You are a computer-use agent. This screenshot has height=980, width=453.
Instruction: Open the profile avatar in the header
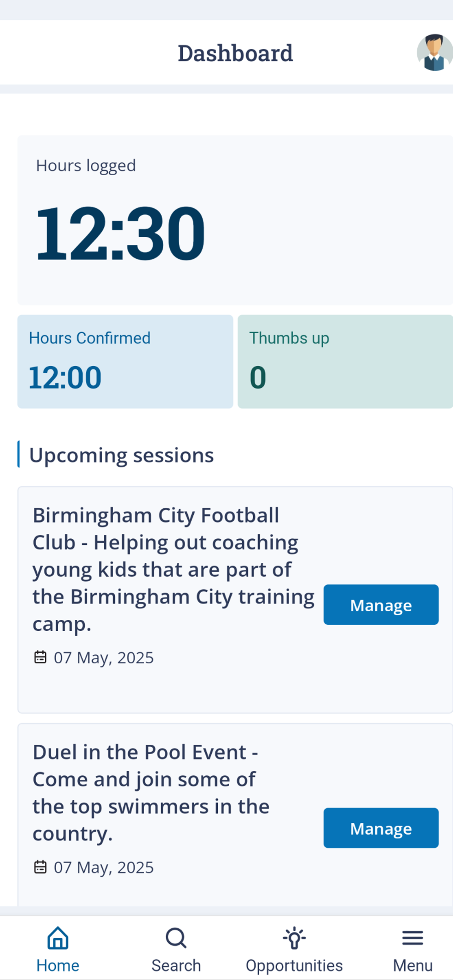coord(435,53)
